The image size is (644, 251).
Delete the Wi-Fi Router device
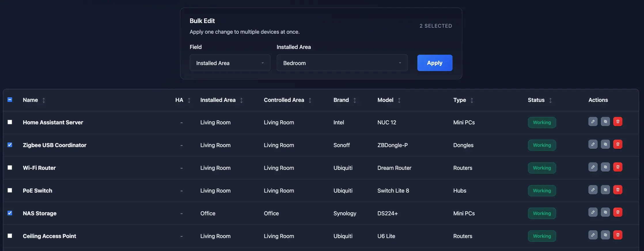tap(618, 167)
